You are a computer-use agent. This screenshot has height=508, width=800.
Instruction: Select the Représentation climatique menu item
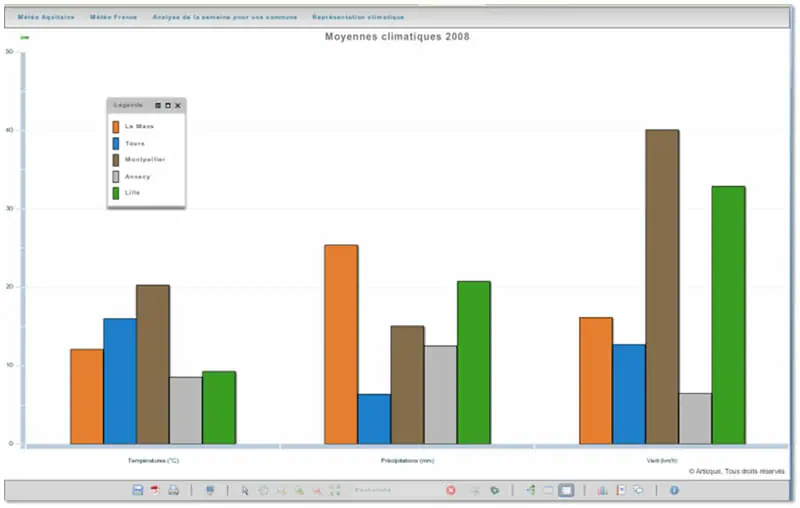358,17
